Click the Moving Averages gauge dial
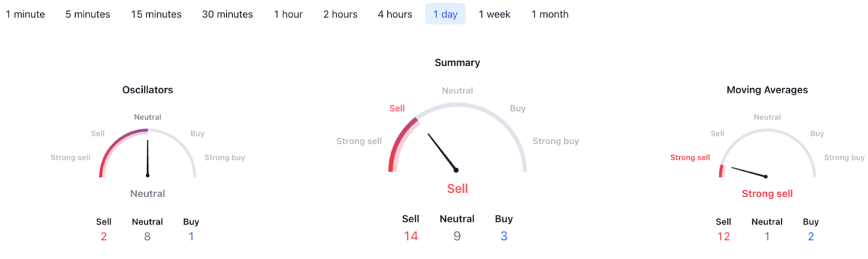Screen dimensions: 868x259 tap(767, 153)
